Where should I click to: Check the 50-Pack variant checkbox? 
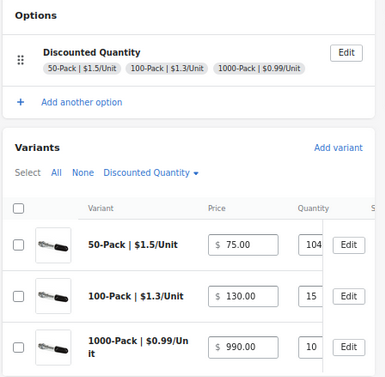18,245
